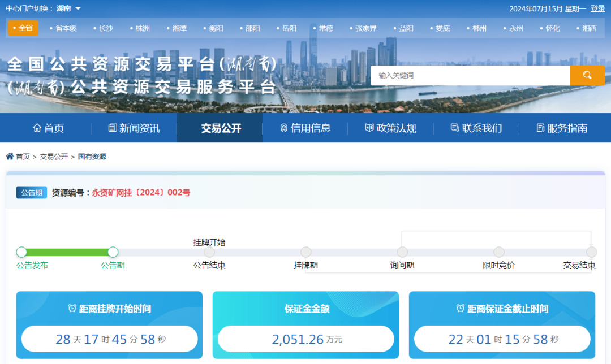The width and height of the screenshot is (611, 364).
Task: Open 交易公开 breadcrumb link
Action: pyautogui.click(x=54, y=157)
